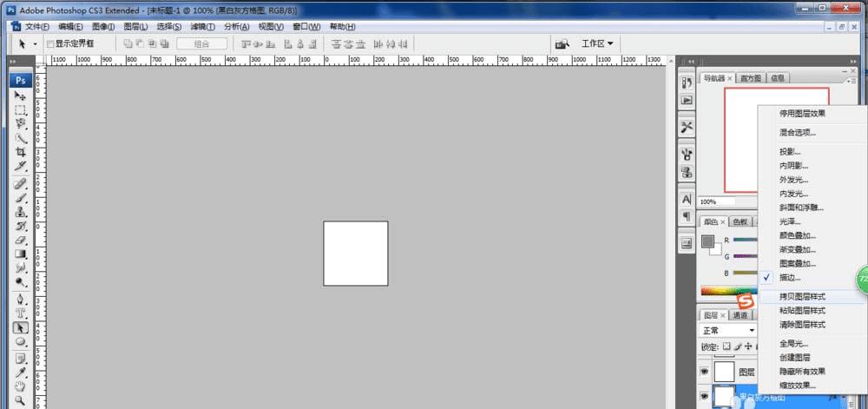Select the Move tool in toolbox

[x=21, y=96]
